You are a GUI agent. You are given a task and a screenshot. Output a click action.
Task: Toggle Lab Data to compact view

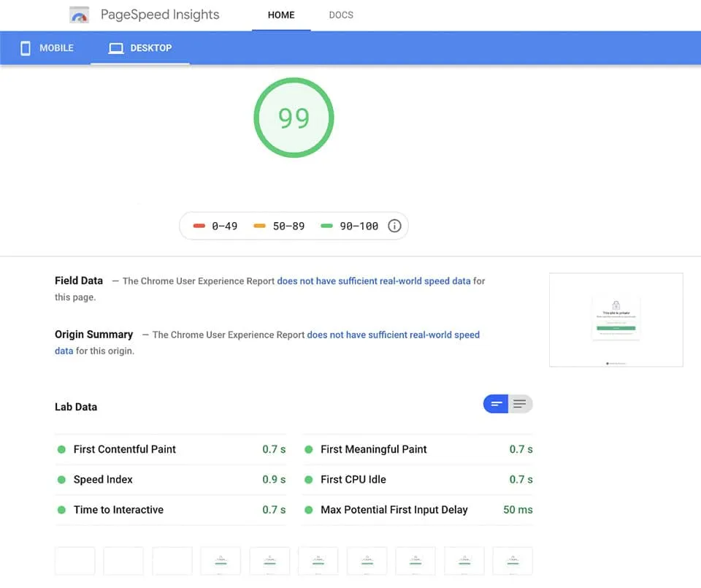[496, 404]
